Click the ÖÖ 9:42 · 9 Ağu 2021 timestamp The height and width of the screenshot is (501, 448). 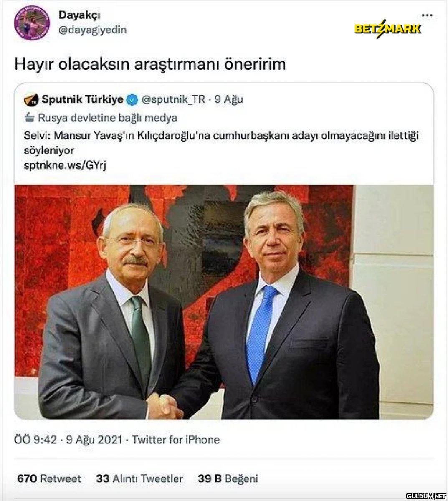[x=68, y=440]
